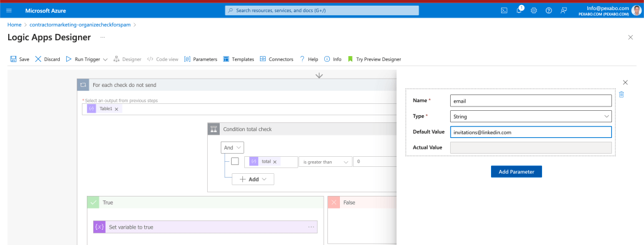Open the Condition total check header

(302, 129)
